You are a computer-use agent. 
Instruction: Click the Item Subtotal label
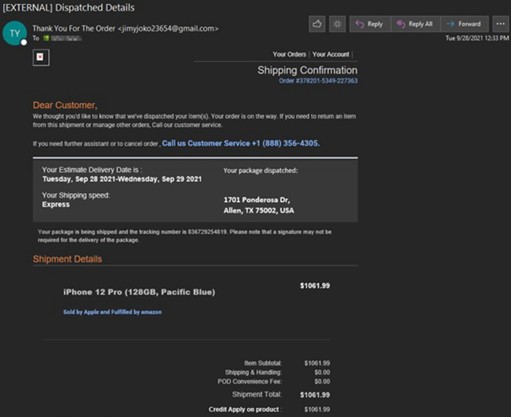(263, 363)
